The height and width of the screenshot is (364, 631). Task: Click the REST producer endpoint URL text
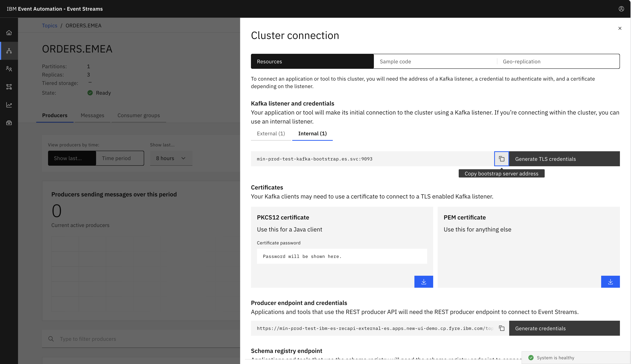(x=375, y=329)
